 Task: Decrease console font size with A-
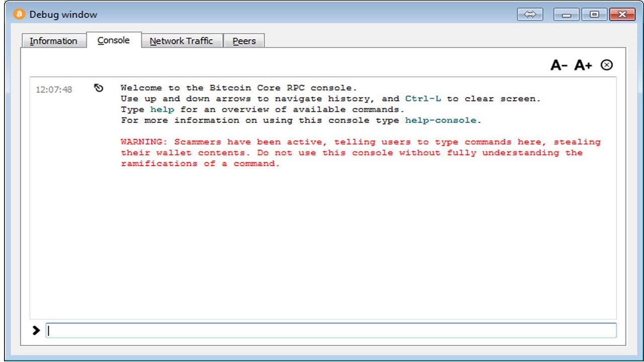(x=559, y=65)
